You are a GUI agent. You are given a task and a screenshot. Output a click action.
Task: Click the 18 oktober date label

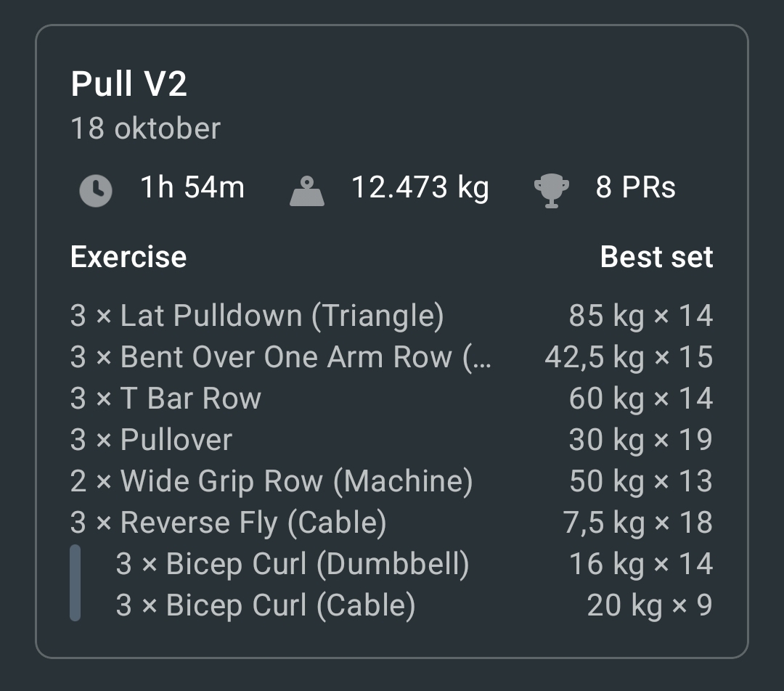pyautogui.click(x=145, y=128)
